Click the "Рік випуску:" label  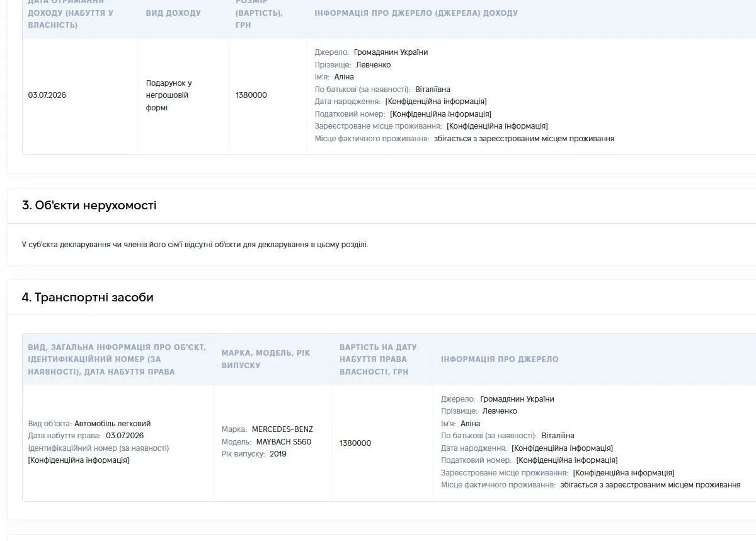pos(243,454)
